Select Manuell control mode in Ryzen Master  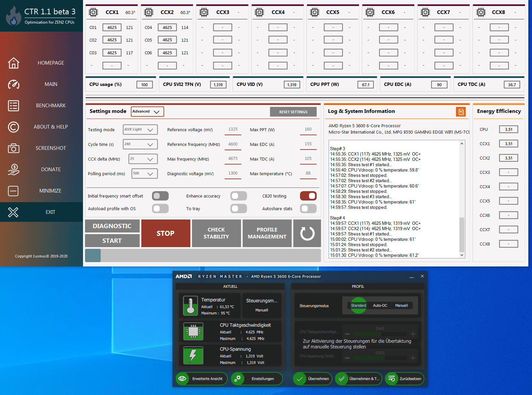(401, 305)
